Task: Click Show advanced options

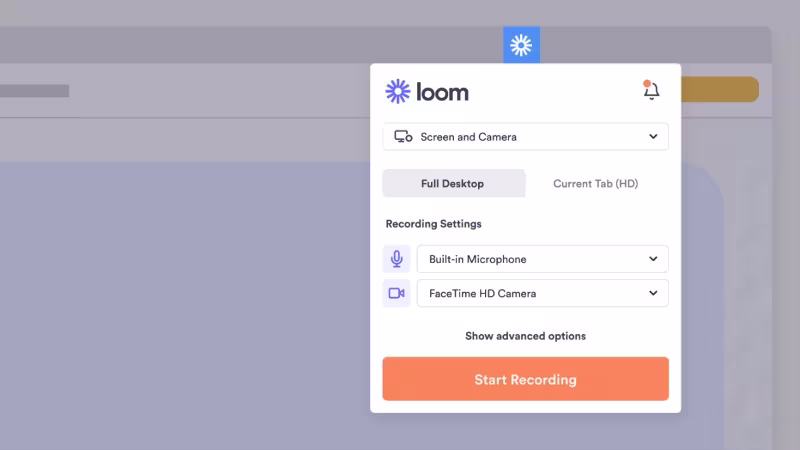Action: [526, 336]
